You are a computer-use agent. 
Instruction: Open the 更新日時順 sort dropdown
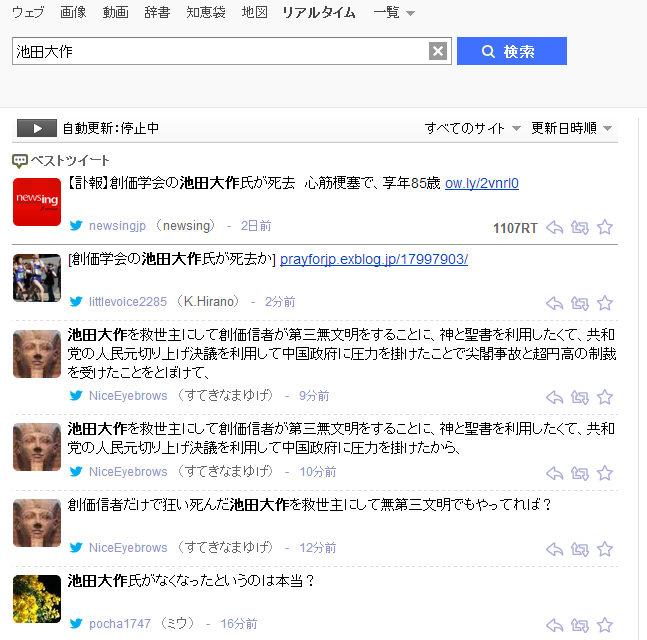coord(571,128)
